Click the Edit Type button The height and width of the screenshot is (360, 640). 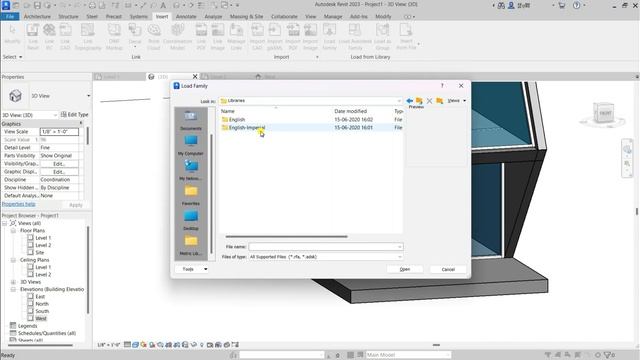click(x=75, y=115)
